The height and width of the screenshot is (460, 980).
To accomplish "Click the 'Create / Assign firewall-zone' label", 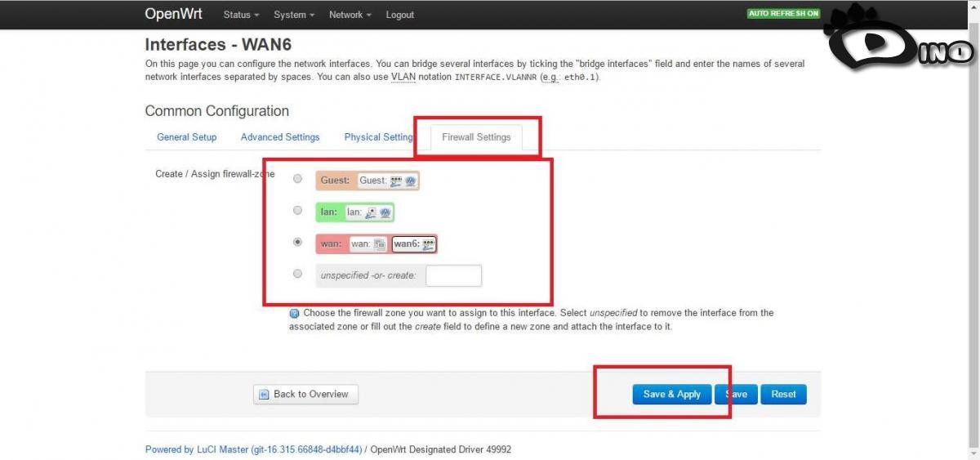I will [x=216, y=174].
